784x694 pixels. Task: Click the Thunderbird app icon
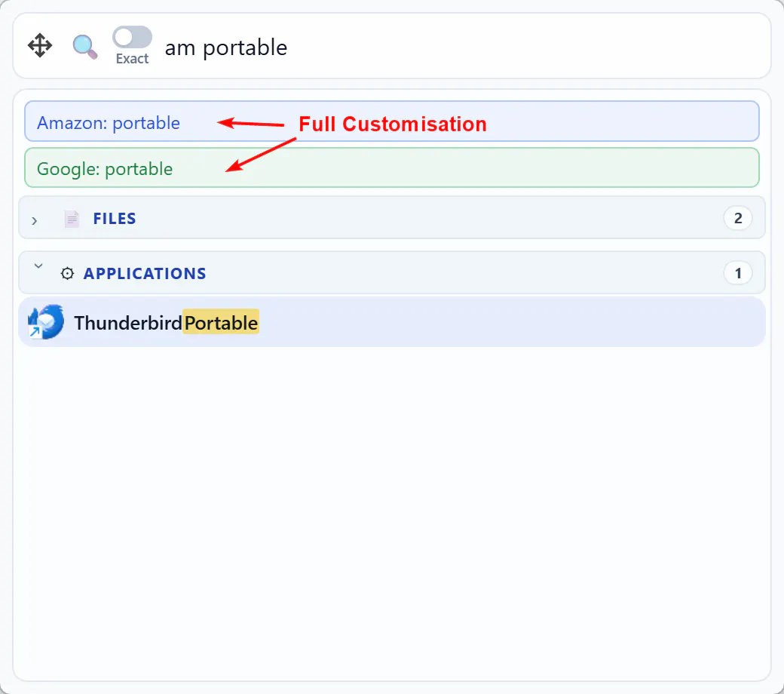pyautogui.click(x=46, y=322)
